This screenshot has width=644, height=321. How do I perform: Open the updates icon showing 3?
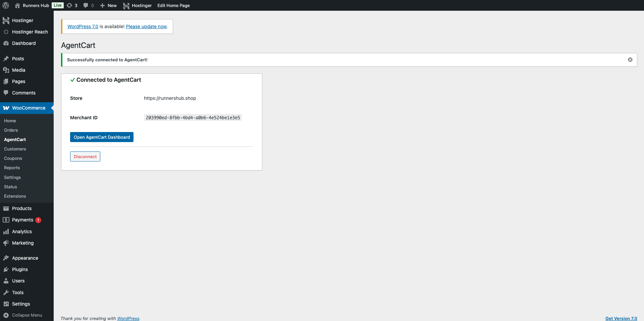[69, 5]
